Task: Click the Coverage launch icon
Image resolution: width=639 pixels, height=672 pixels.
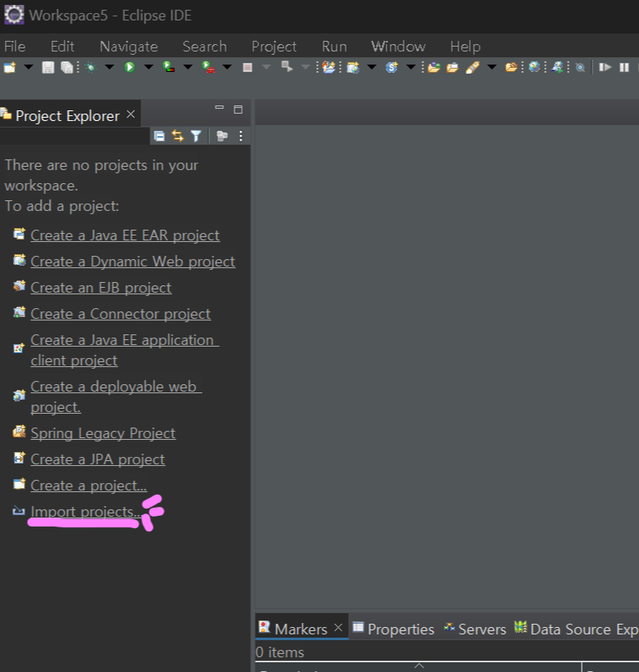Action: point(169,67)
